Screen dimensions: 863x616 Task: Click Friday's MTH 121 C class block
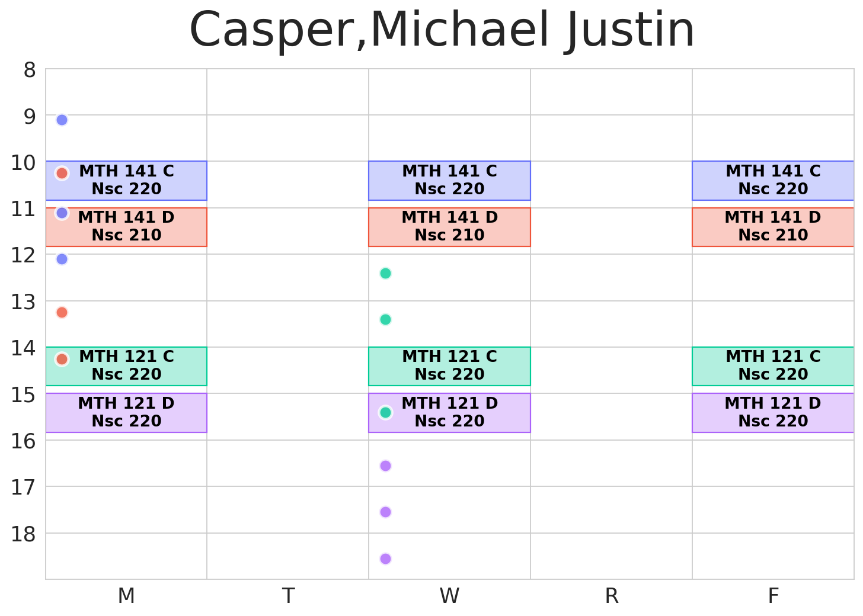772,366
